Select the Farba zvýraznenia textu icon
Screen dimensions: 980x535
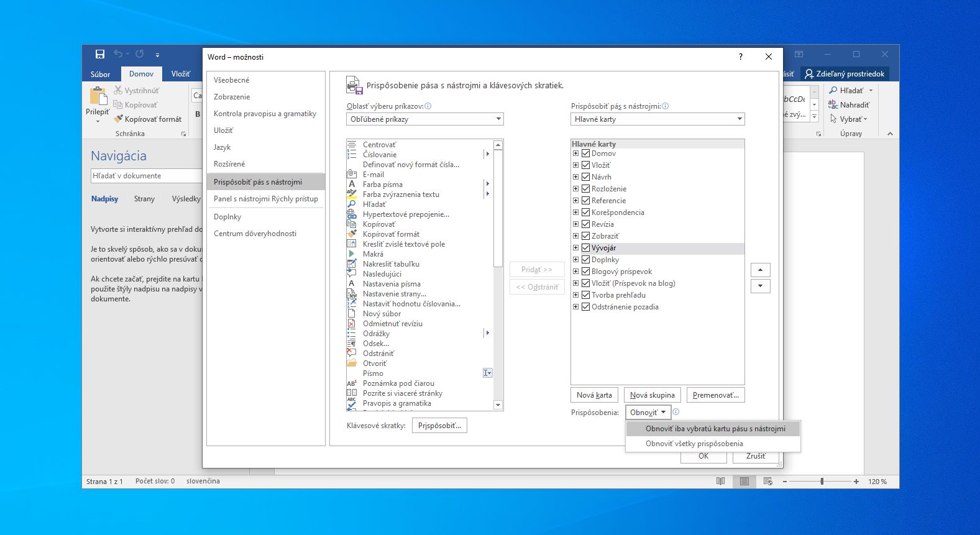point(352,194)
